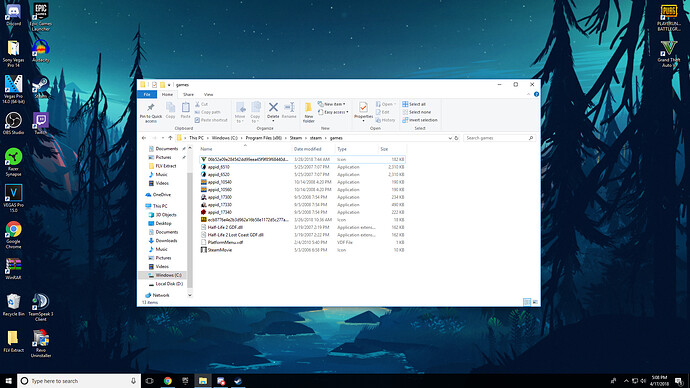Open the Help question mark icon

(x=536, y=94)
